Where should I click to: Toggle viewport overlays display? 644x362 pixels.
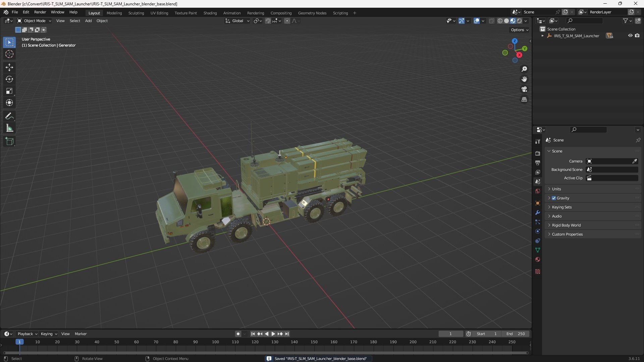click(x=477, y=21)
